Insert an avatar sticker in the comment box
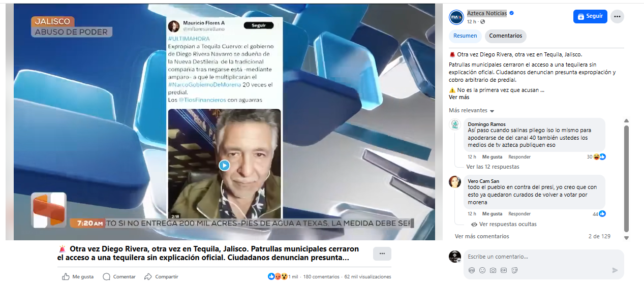This screenshot has height=285, width=644. click(472, 270)
